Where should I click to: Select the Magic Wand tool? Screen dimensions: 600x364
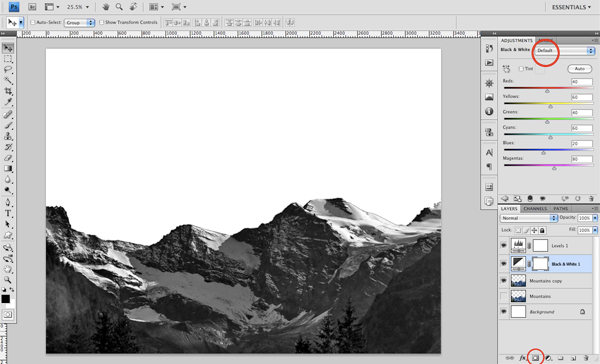8,80
